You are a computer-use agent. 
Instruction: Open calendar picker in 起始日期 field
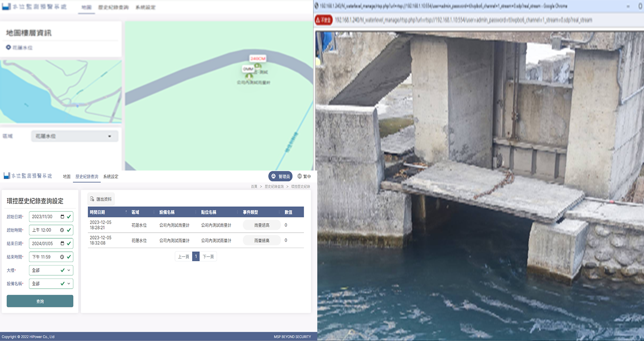[x=62, y=217]
